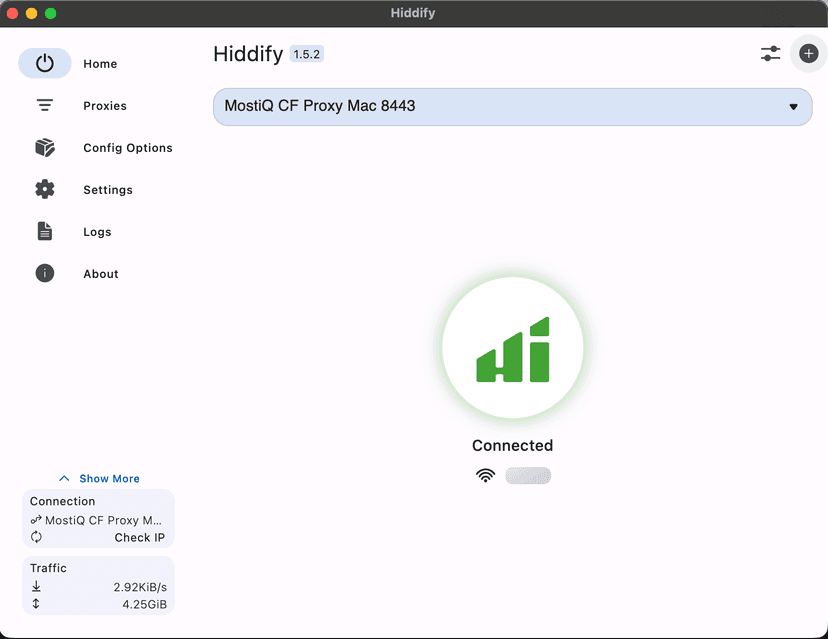Viewport: 828px width, 639px height.
Task: Click the Connection card heading
Action: (x=62, y=501)
